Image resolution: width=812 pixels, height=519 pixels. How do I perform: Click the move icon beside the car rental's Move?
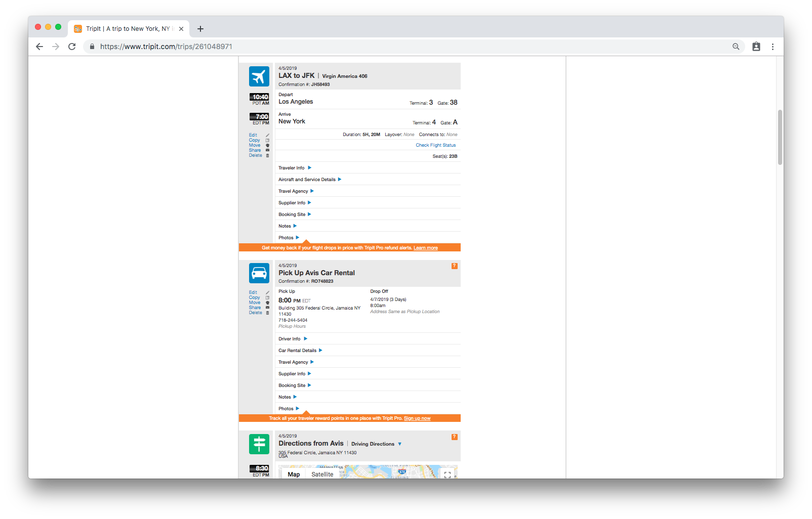pyautogui.click(x=267, y=302)
